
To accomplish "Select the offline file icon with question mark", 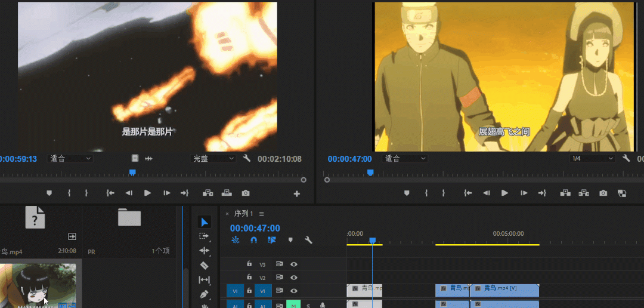I will coord(35,217).
